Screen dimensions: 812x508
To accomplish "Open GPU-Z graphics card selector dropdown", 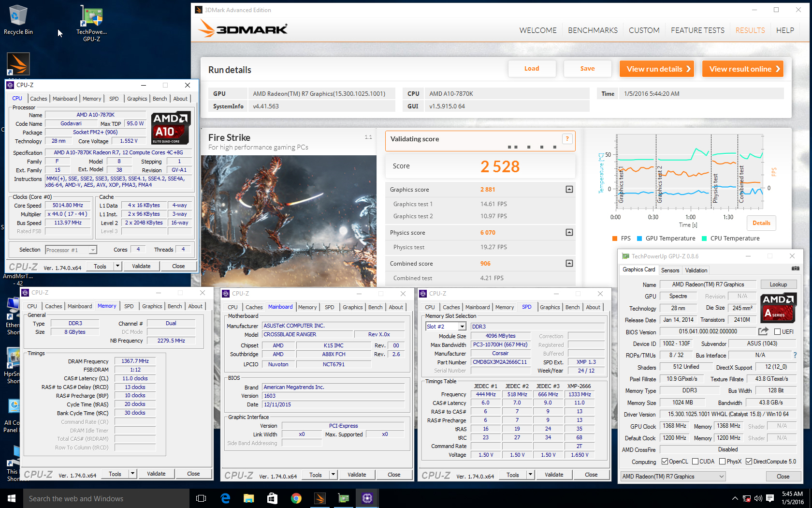I will (x=673, y=477).
